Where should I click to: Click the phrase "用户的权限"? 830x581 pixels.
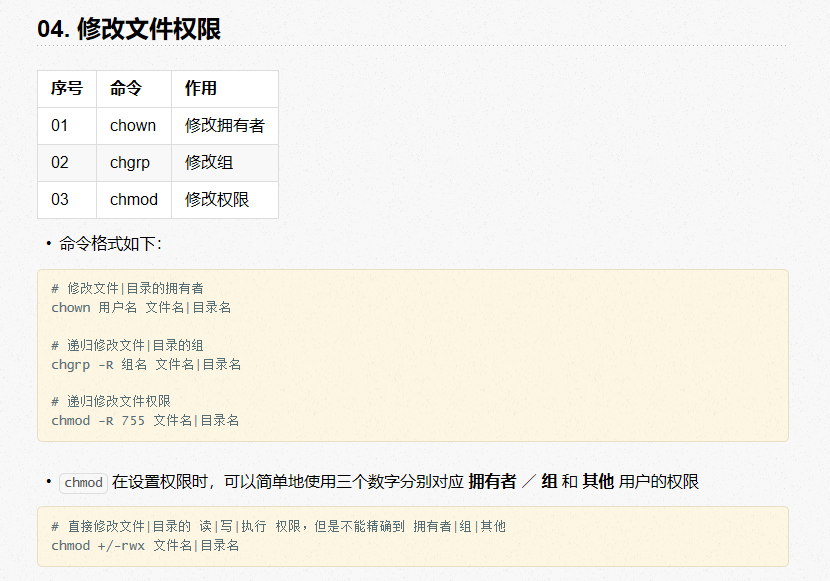coord(658,482)
